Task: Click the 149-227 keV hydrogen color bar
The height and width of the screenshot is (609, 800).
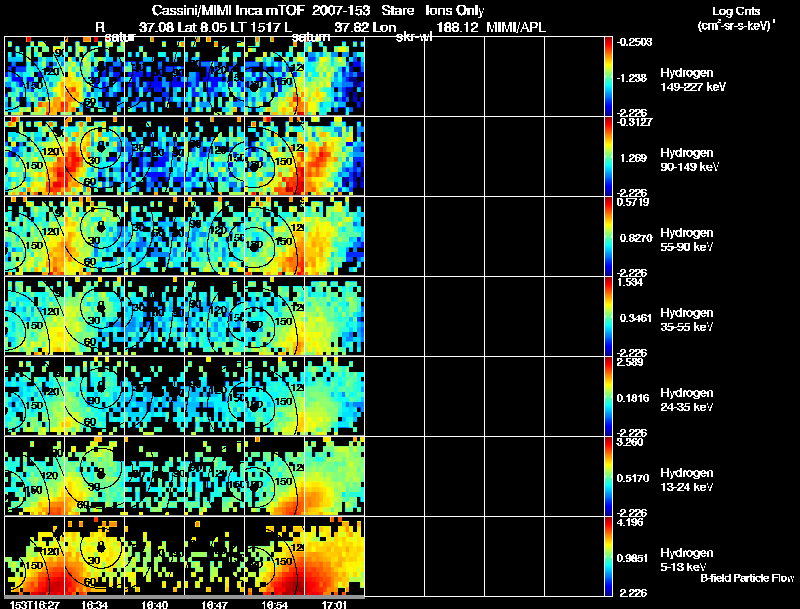Action: pyautogui.click(x=608, y=76)
